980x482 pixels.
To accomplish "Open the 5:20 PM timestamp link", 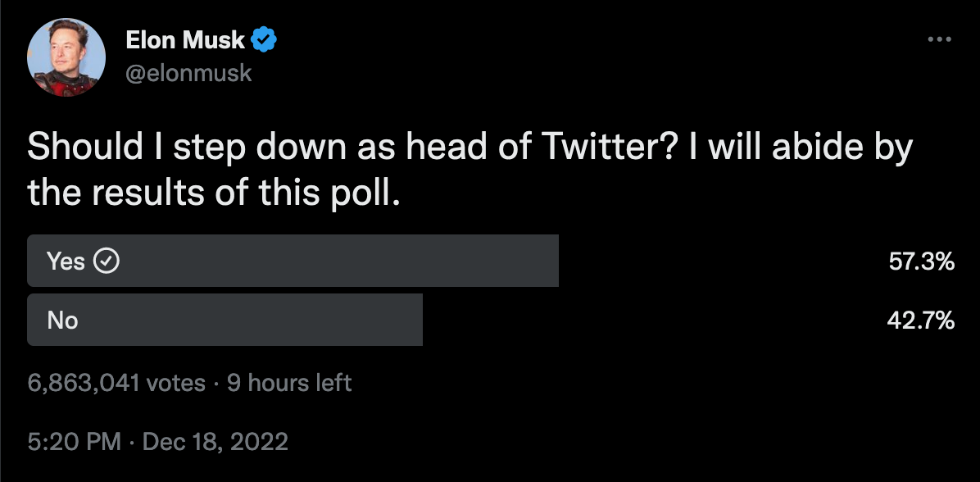I will (x=75, y=441).
